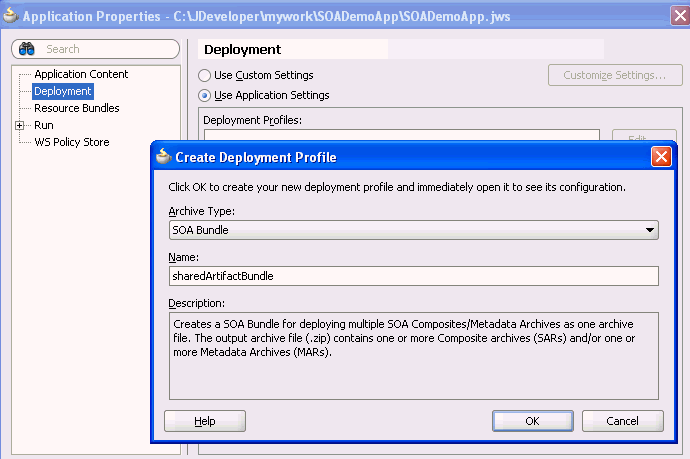The height and width of the screenshot is (459, 690).
Task: Select Application Content in the tree
Action: point(81,74)
